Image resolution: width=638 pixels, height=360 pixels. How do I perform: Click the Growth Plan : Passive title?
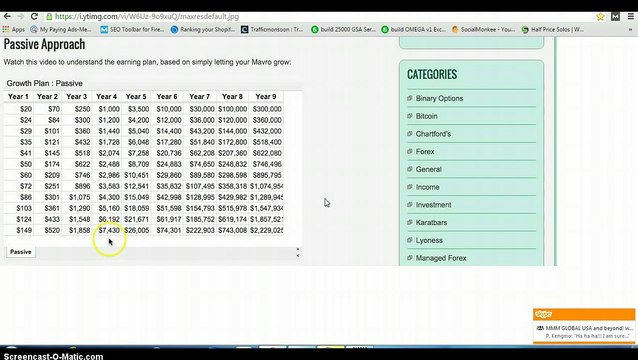tap(44, 83)
